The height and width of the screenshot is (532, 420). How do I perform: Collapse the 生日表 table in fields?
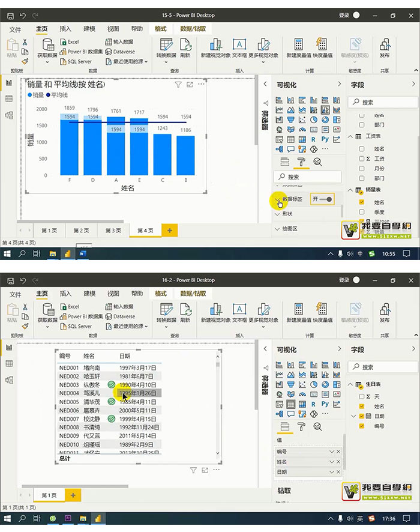[350, 384]
